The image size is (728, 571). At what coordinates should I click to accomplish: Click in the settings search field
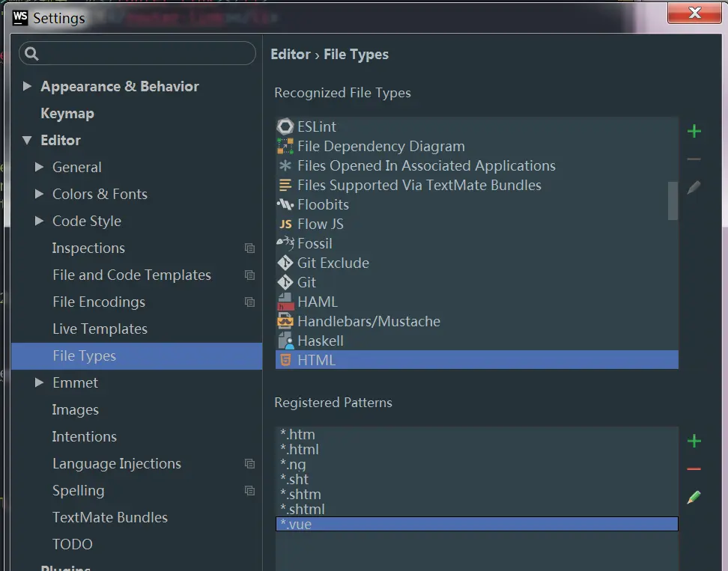pyautogui.click(x=137, y=53)
